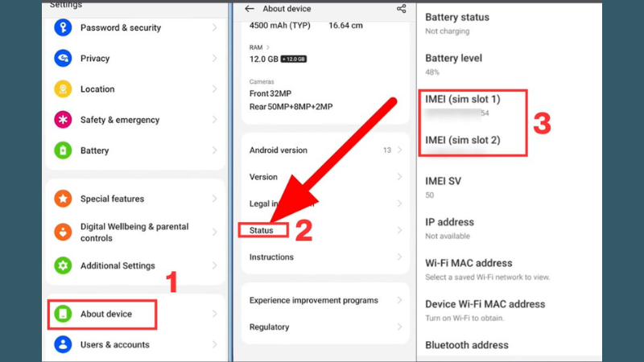This screenshot has height=362, width=644.
Task: Open About device
Action: (x=135, y=314)
